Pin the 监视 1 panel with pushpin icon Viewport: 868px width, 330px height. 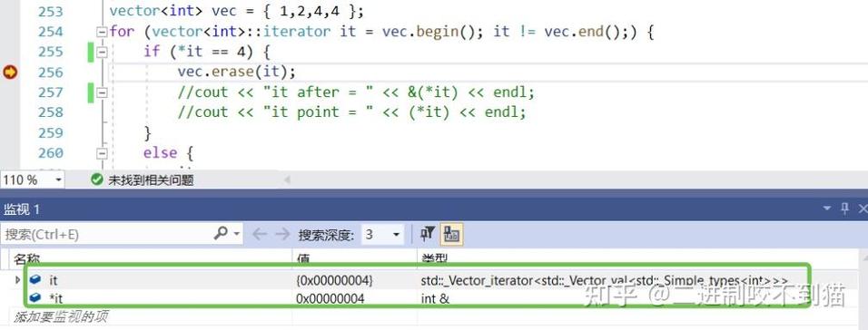pos(844,209)
